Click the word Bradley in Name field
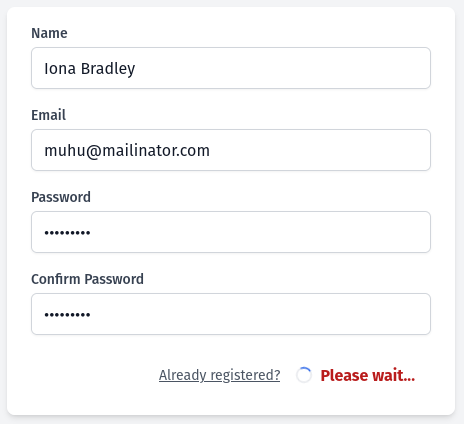Image resolution: width=464 pixels, height=424 pixels. click(108, 69)
